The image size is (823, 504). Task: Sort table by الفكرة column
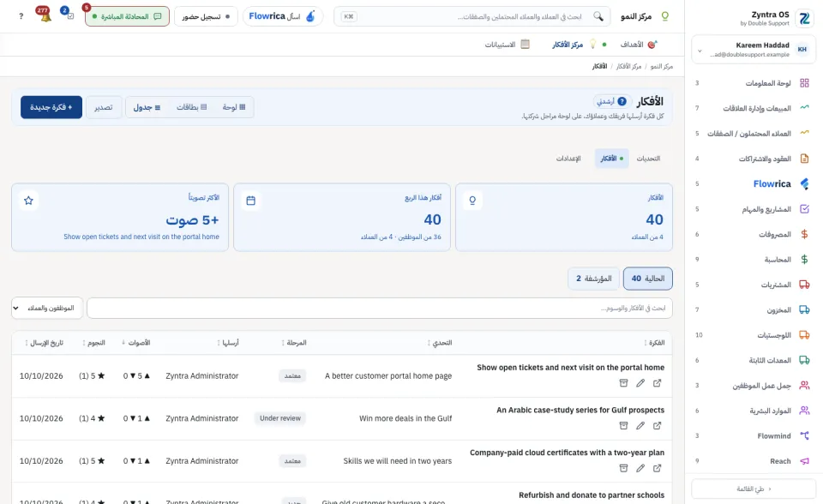(654, 343)
